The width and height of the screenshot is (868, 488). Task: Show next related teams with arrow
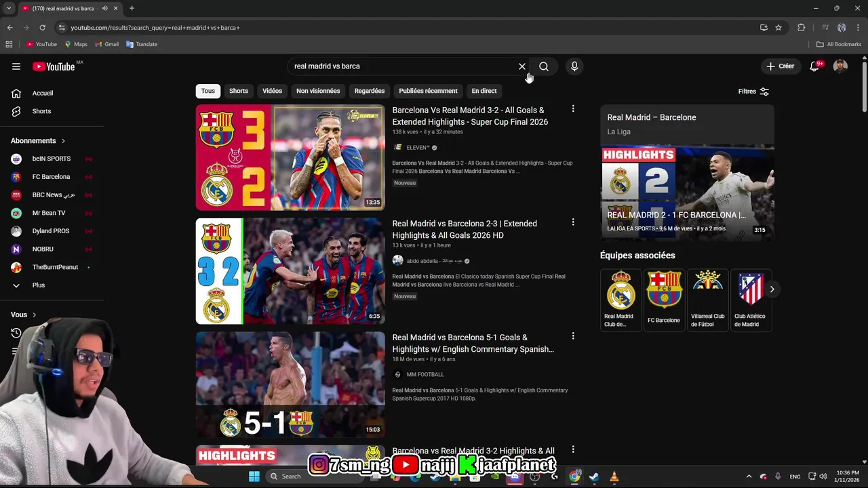772,289
